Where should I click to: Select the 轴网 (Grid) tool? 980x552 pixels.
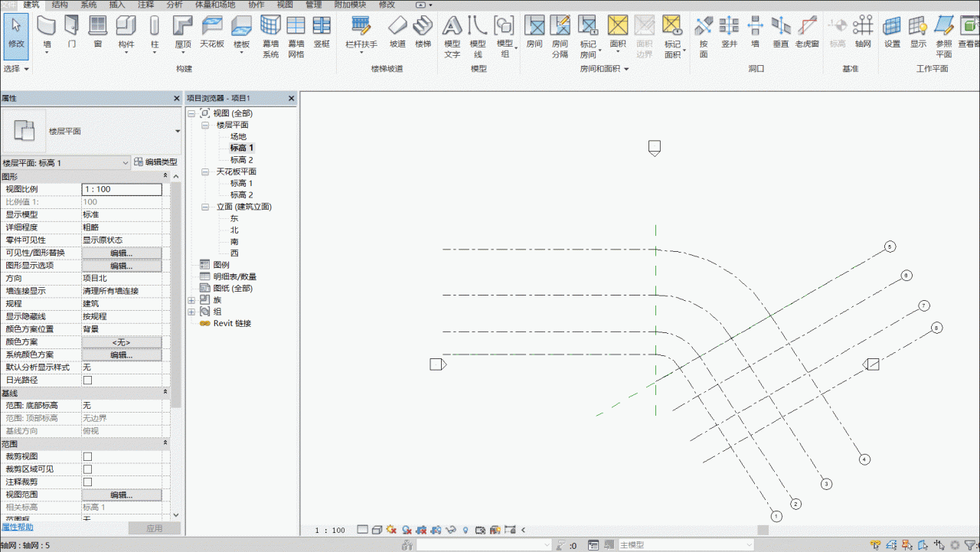click(x=864, y=34)
